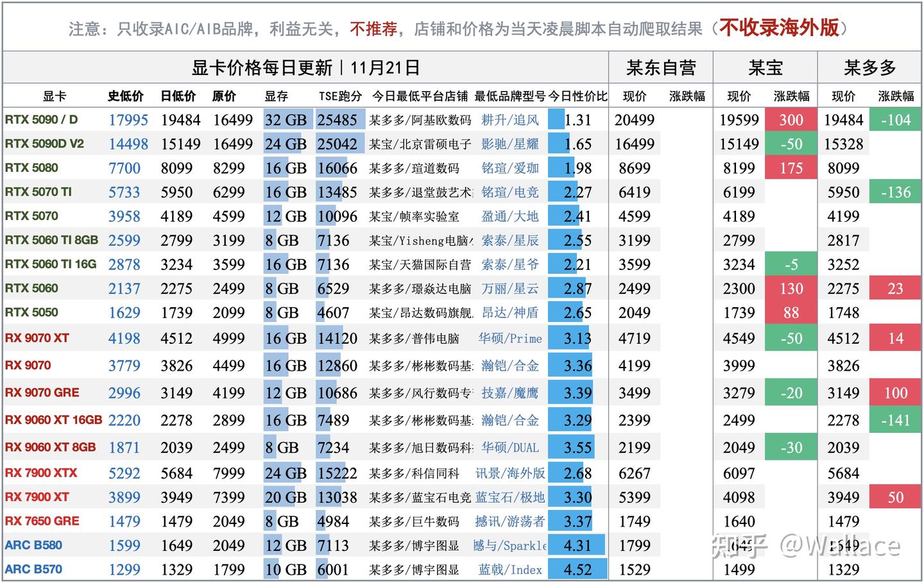Select the RX 7650 GRE row label
This screenshot has height=583, width=924.
tap(42, 521)
